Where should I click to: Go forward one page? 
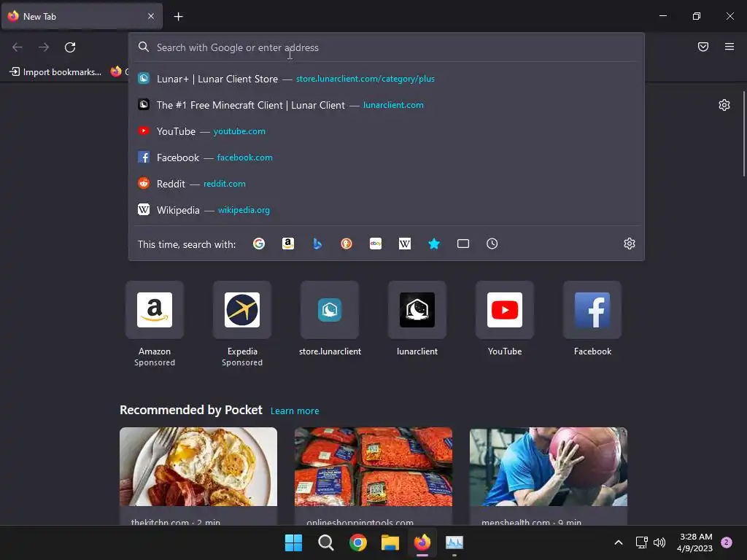click(x=44, y=47)
